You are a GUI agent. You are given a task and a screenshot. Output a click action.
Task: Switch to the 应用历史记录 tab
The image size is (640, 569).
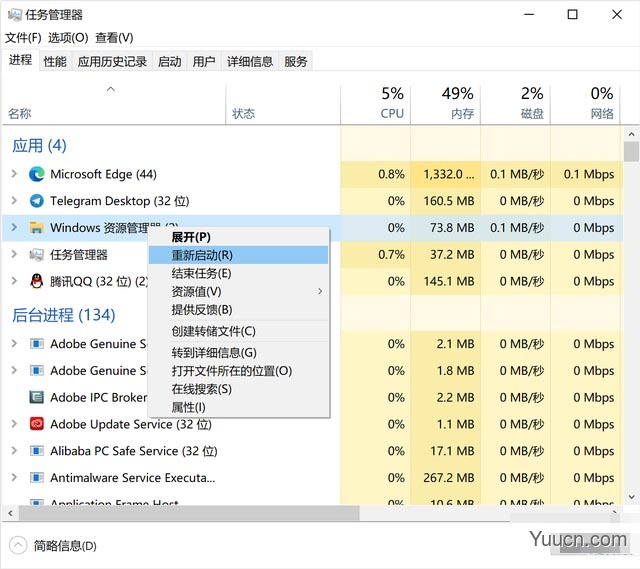click(x=112, y=62)
